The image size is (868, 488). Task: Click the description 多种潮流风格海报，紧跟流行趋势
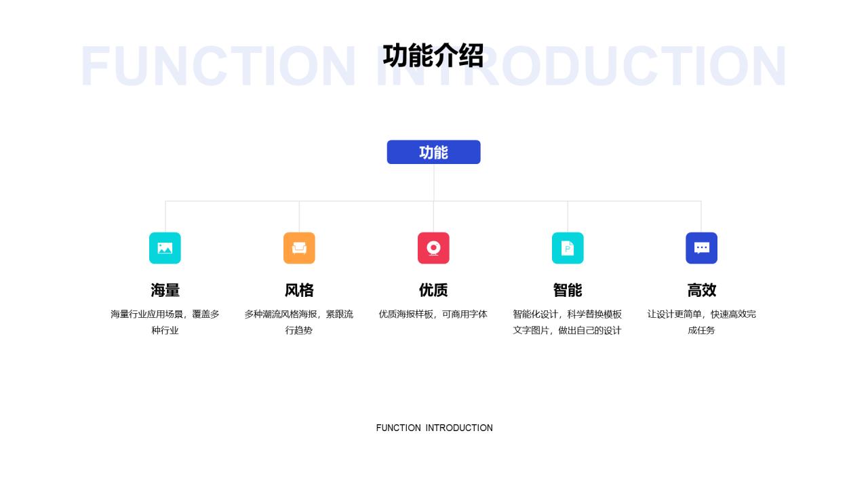(299, 323)
